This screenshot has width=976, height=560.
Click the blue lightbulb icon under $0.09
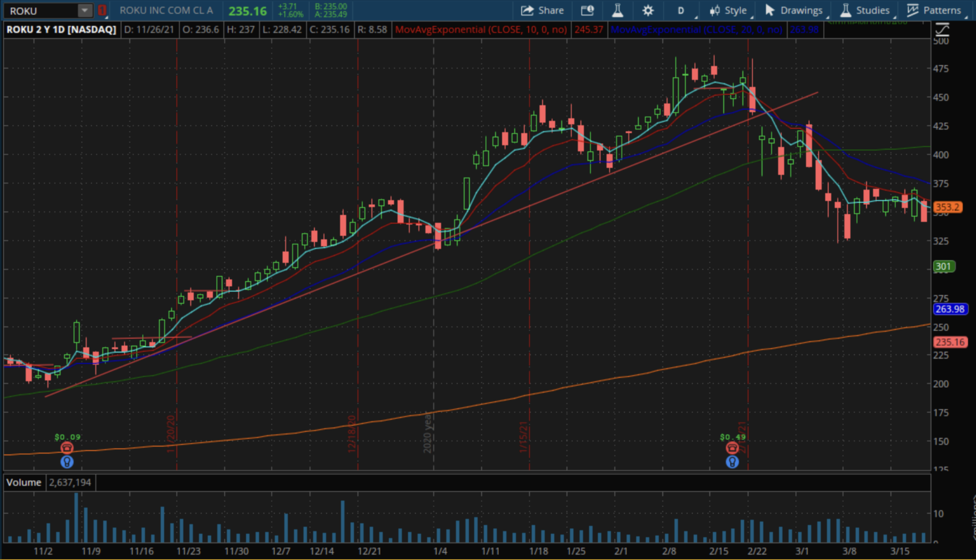(67, 462)
